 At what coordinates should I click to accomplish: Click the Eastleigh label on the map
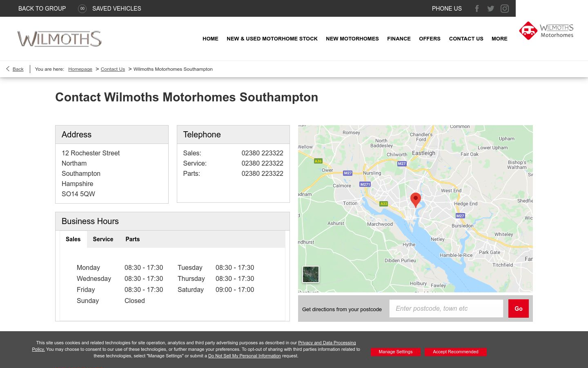(x=423, y=153)
